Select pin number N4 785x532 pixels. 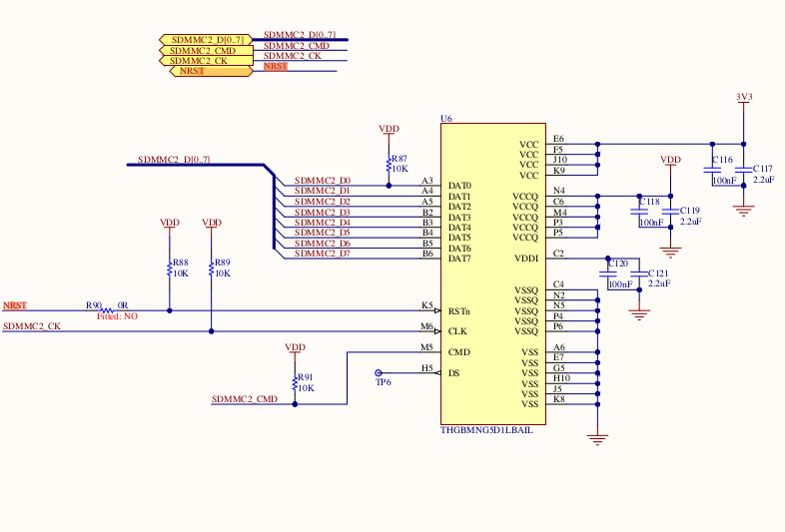pyautogui.click(x=559, y=191)
